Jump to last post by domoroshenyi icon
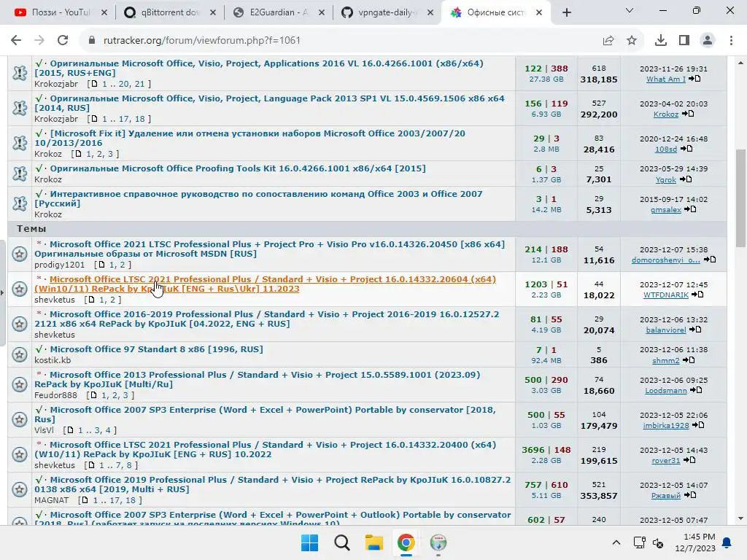 point(710,260)
